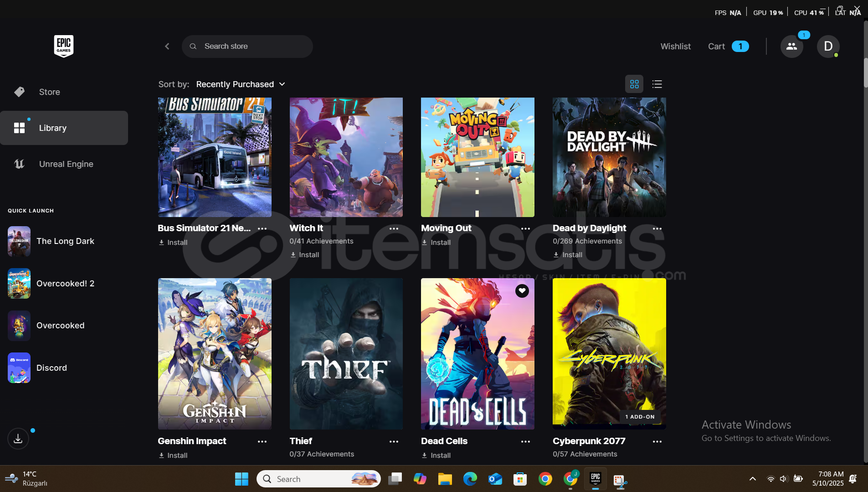Open the Library section
Screen dimensions: 868x492
64,128
